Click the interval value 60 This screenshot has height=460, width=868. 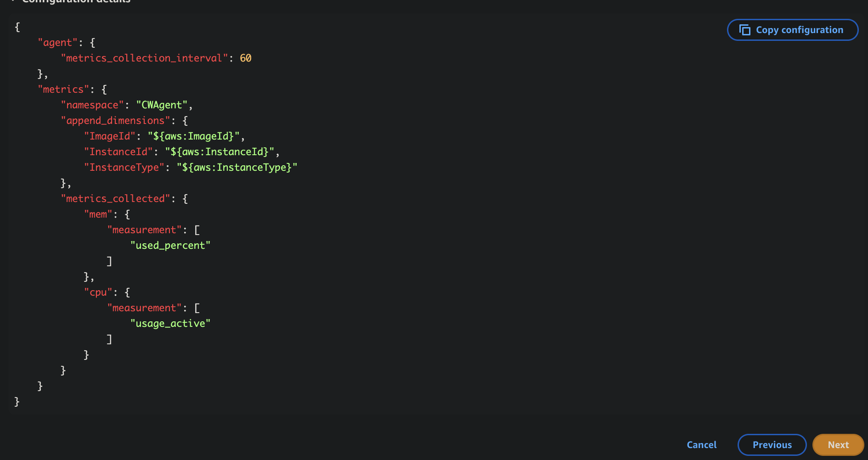(x=246, y=58)
